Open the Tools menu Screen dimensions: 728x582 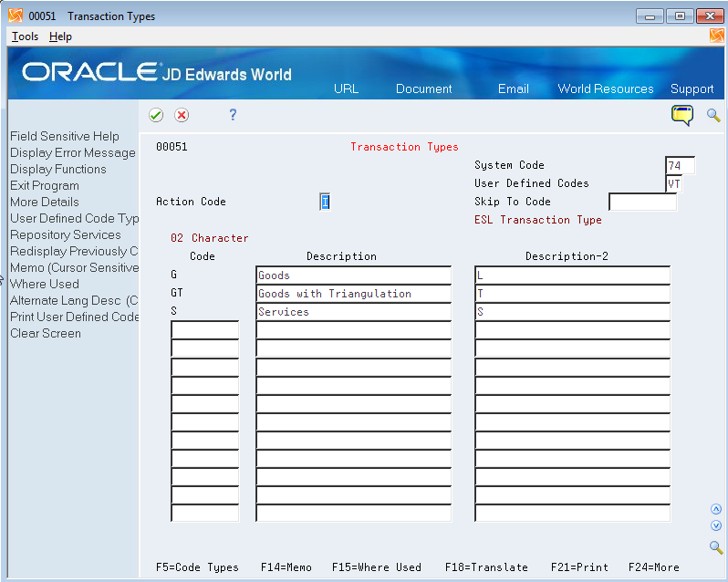[25, 36]
